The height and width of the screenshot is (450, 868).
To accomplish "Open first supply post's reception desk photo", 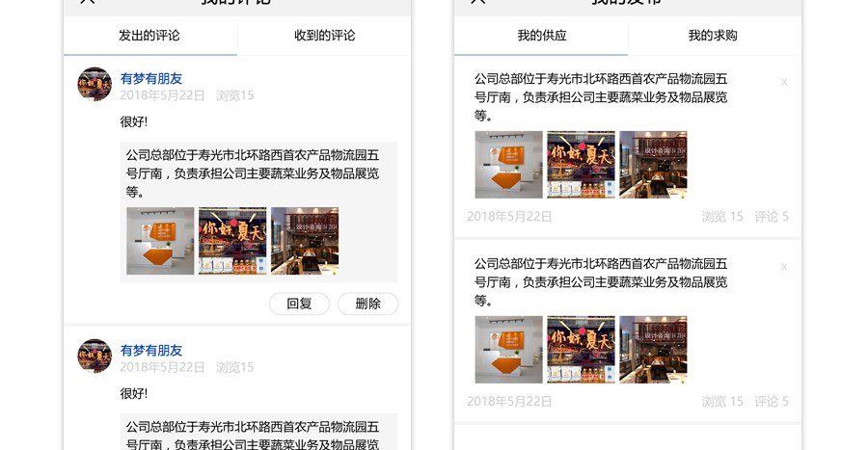I will tap(508, 165).
